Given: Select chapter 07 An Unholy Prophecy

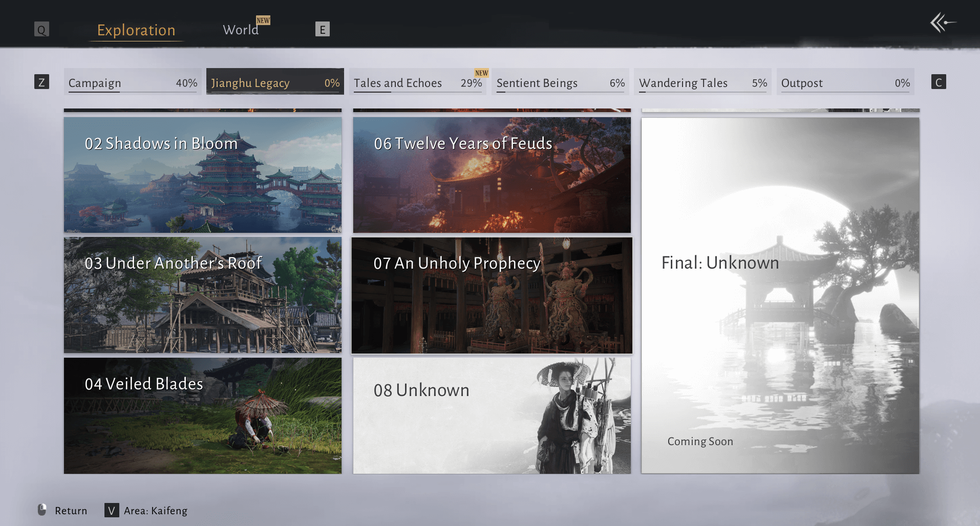Looking at the screenshot, I should [492, 295].
